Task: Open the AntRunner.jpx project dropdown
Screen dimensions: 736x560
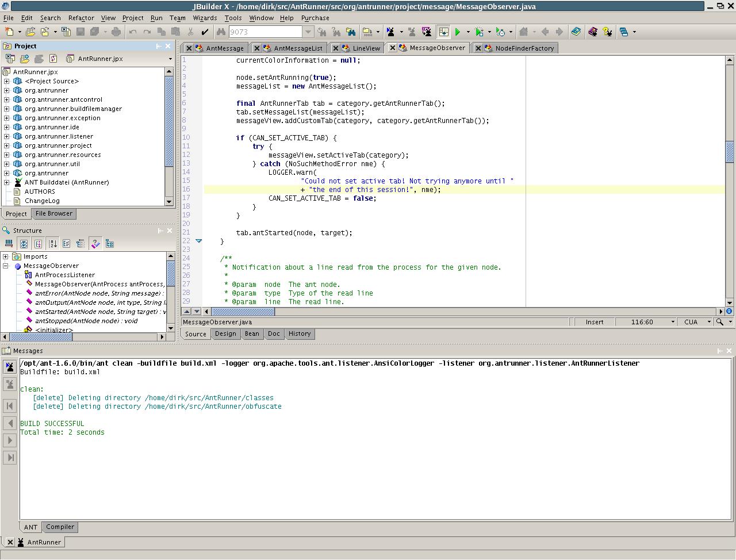Action: tap(170, 59)
